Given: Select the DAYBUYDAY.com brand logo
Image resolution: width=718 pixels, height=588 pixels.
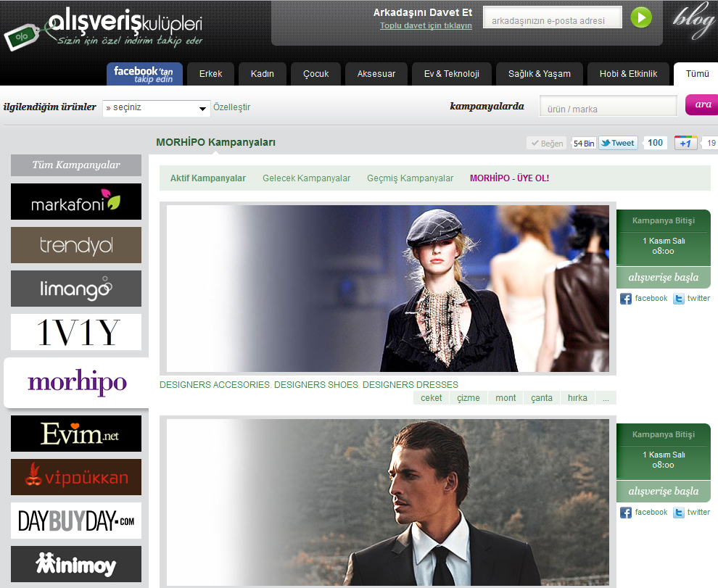Looking at the screenshot, I should point(76,521).
